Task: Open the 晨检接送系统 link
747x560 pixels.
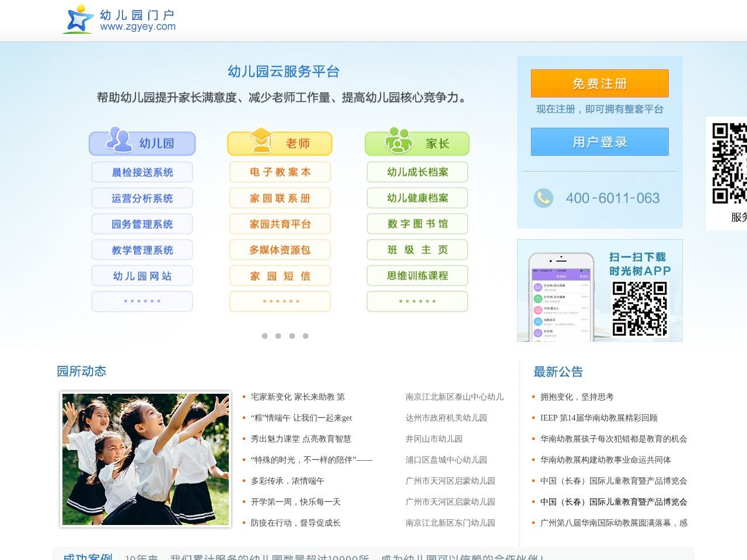Action: 142,172
